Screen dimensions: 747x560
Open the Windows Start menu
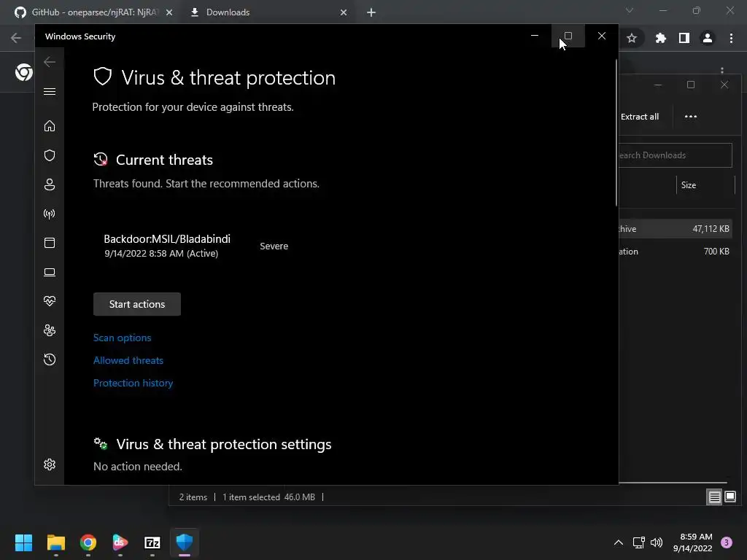pos(24,542)
